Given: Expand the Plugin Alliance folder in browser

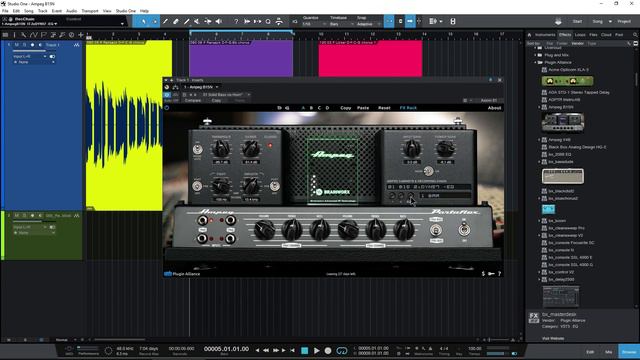Looking at the screenshot, I should coord(536,62).
